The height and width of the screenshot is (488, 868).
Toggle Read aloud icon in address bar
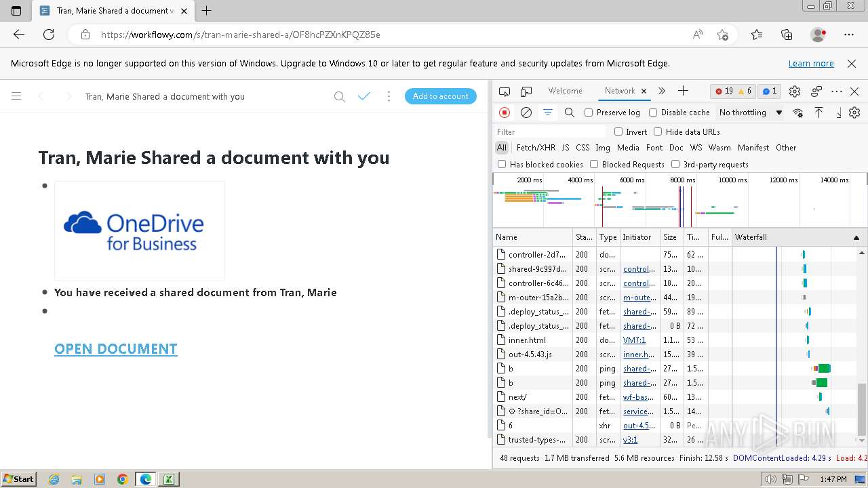point(698,35)
